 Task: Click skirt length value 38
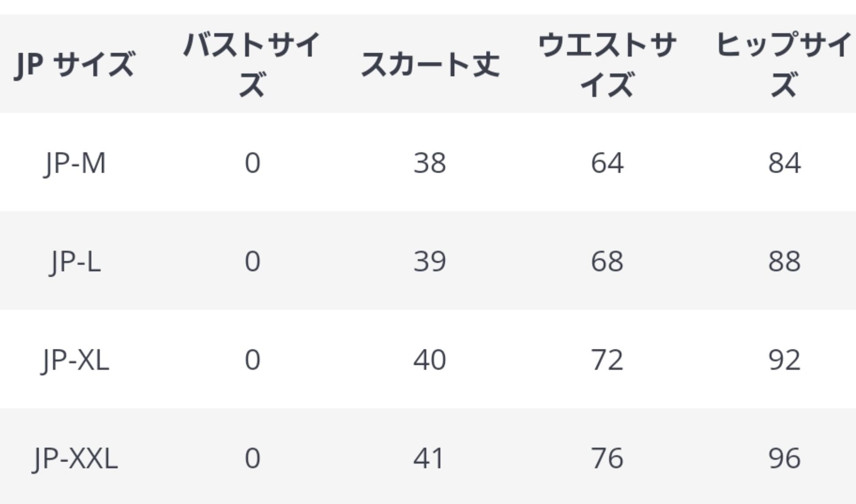[429, 163]
